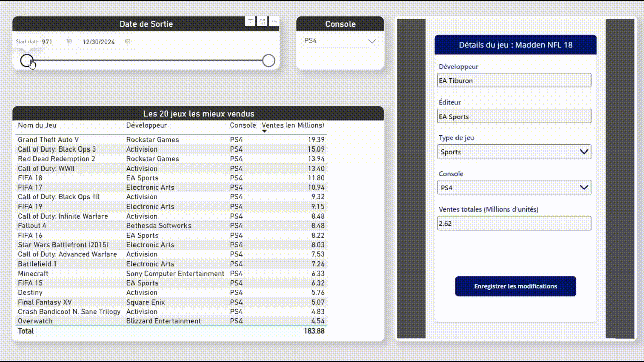644x362 pixels.
Task: Click the sort arrow under Ventes column
Action: point(264,131)
